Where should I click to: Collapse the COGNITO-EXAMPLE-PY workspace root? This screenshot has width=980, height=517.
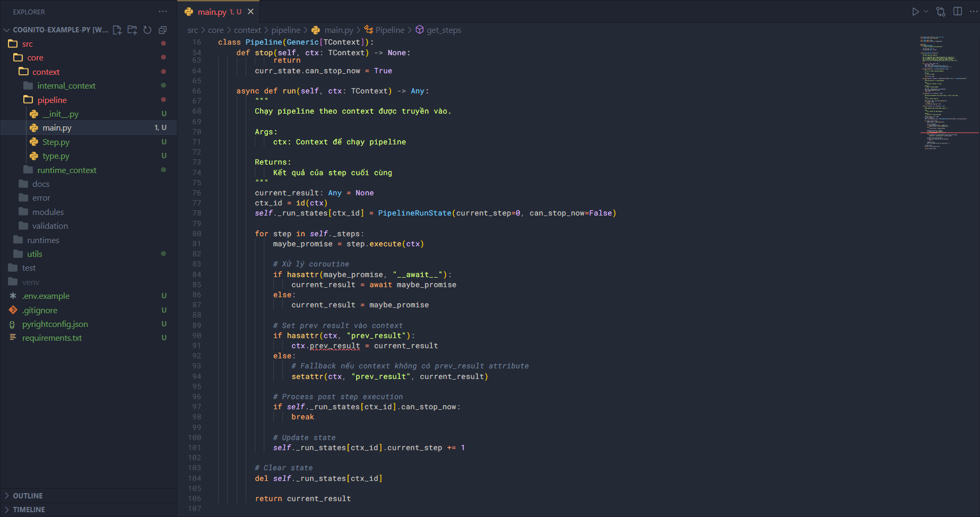(7, 30)
